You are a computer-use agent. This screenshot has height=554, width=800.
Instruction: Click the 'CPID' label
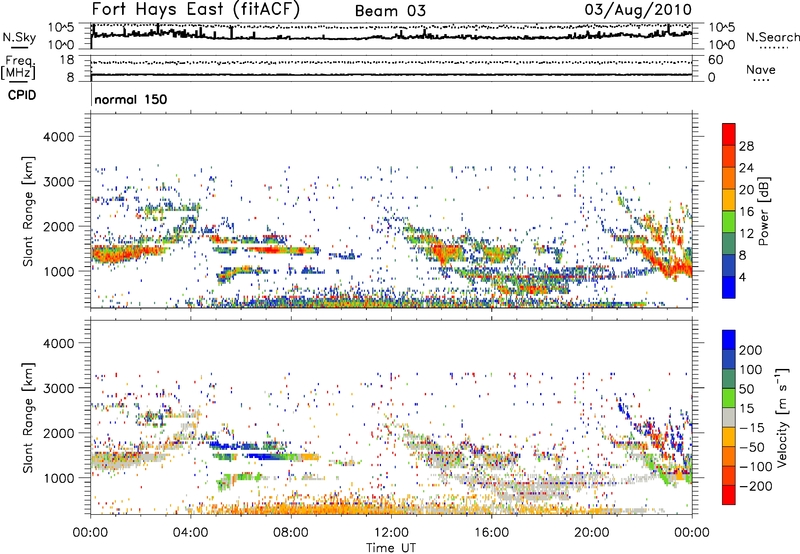(x=22, y=95)
